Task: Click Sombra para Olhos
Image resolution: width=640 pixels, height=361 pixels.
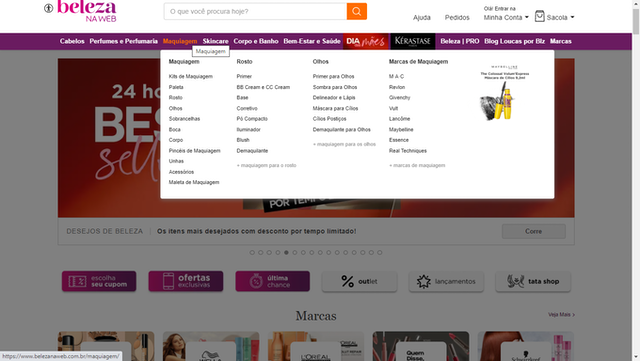Action: click(335, 87)
